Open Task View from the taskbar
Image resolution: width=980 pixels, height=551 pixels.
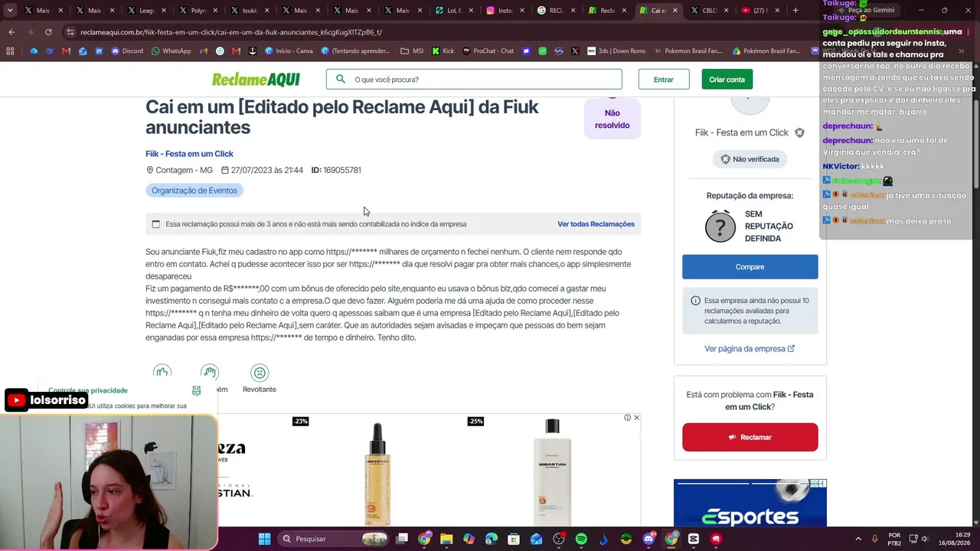(402, 539)
